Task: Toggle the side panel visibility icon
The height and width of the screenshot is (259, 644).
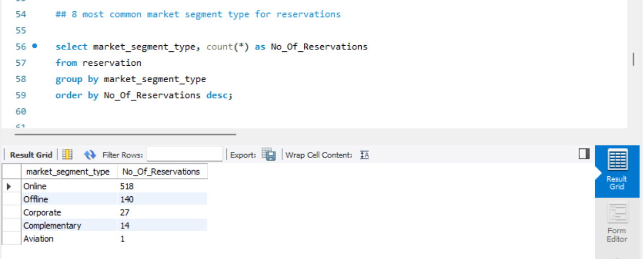Action: pyautogui.click(x=584, y=154)
